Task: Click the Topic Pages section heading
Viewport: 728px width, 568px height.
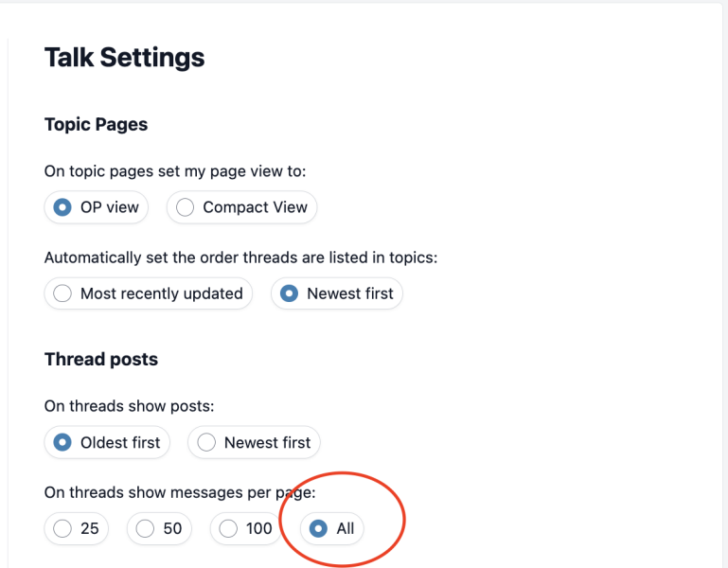Action: pos(96,125)
